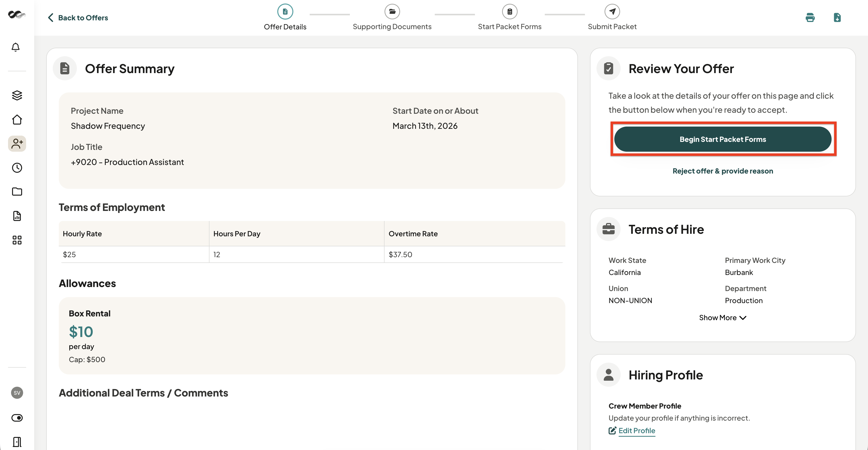Viewport: 868px width, 450px height.
Task: Open the clock timecard sidebar icon
Action: [17, 168]
